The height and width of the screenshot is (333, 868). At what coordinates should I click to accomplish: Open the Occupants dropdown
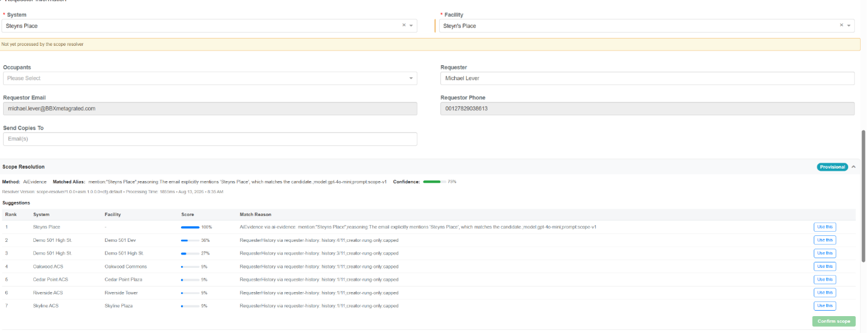click(x=209, y=78)
